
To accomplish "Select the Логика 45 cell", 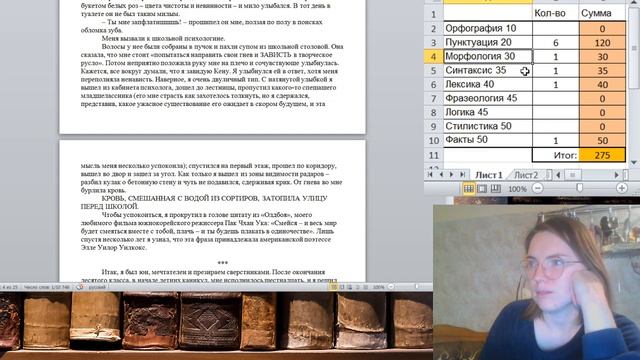I will point(488,112).
